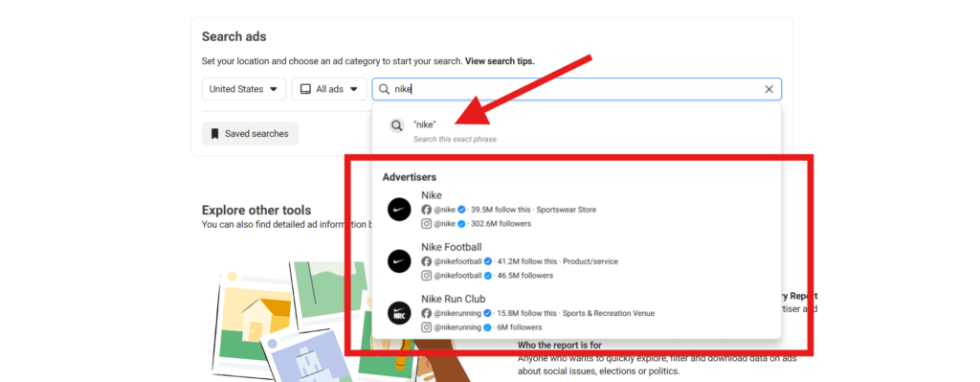Click the Explore other tools heading
Viewport: 980px width, 382px height.
coord(256,210)
